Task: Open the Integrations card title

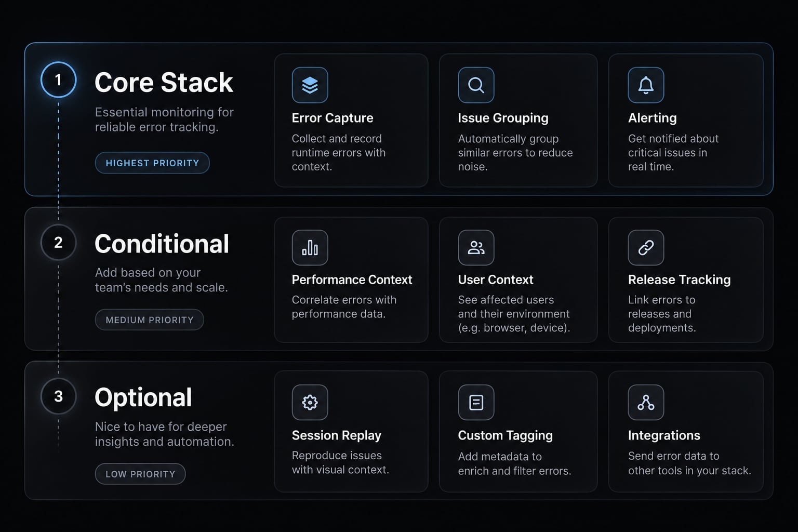Action: point(664,435)
